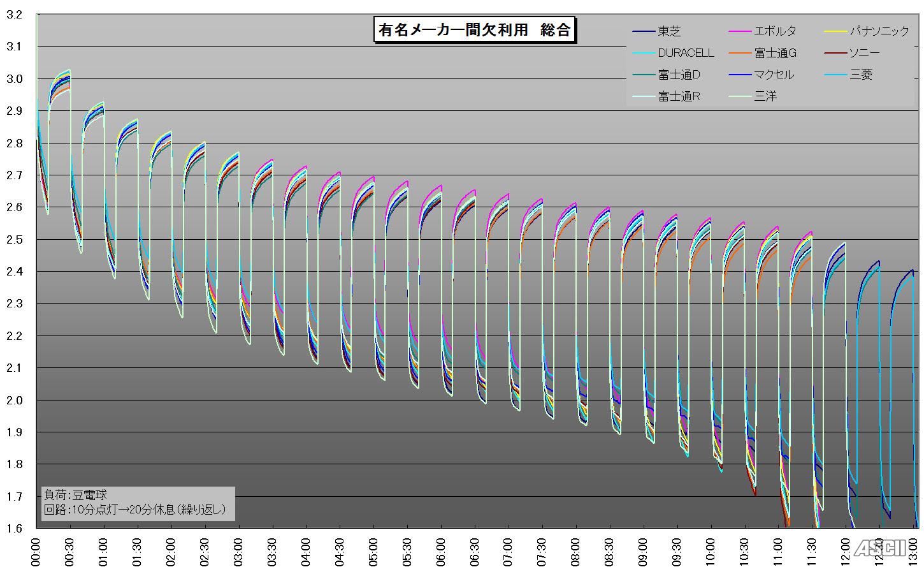Select the 回路:10分点灯→20分休息 note line
Viewport: 924px width, 574px height.
(134, 510)
